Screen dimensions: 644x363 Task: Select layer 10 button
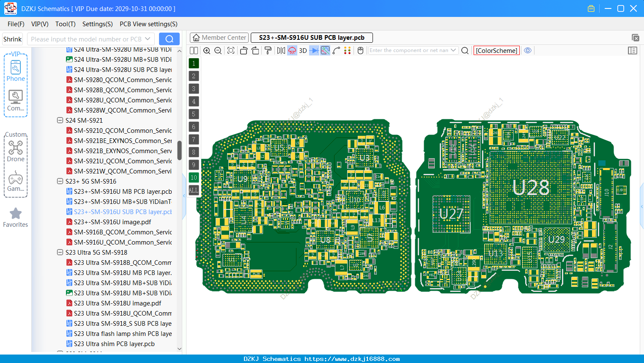194,177
